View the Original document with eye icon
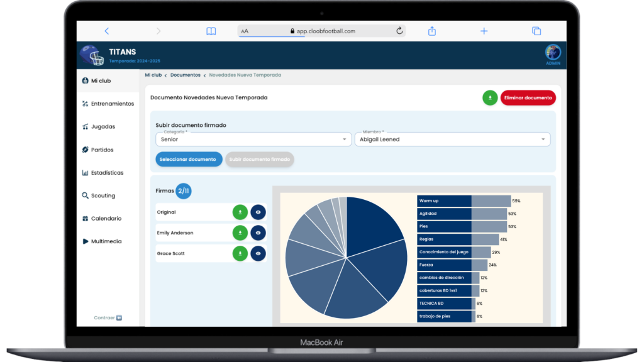The image size is (644, 362). 258,212
